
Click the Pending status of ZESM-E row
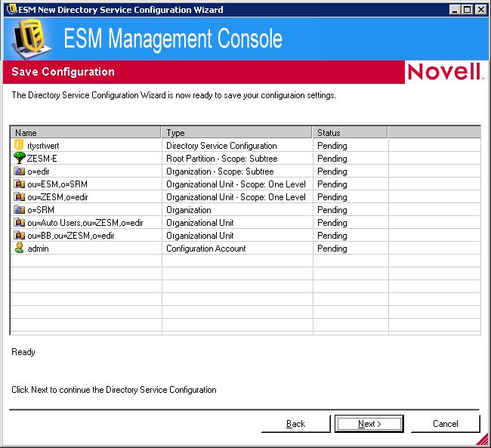click(332, 159)
